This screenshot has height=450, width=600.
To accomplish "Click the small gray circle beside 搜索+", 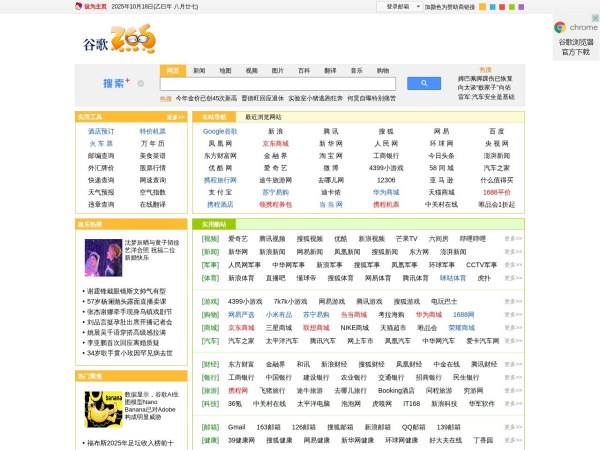I will pyautogui.click(x=140, y=83).
